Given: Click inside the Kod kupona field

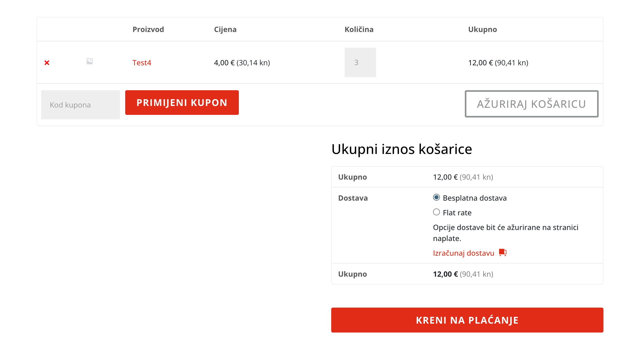Looking at the screenshot, I should pos(80,104).
